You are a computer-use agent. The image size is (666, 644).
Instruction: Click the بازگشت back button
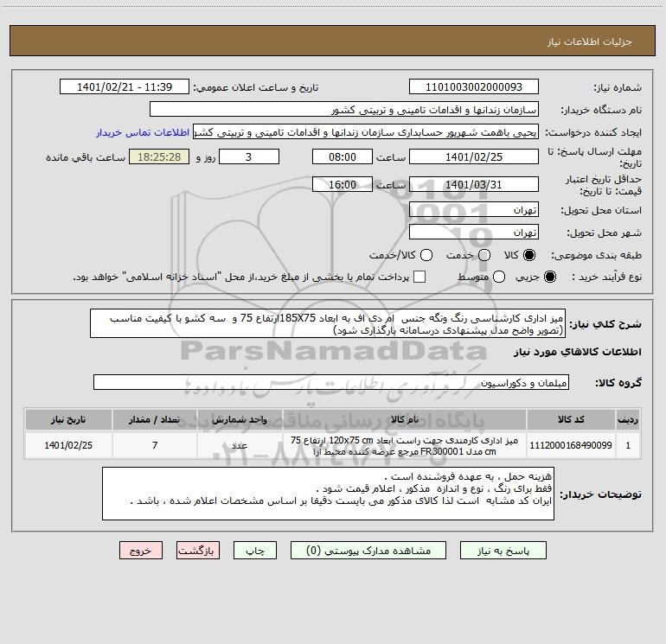coord(198,551)
